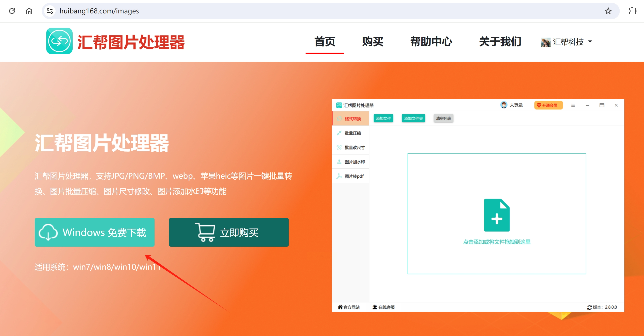Reload the page with the browser refresh icon
The image size is (644, 336).
pos(12,11)
